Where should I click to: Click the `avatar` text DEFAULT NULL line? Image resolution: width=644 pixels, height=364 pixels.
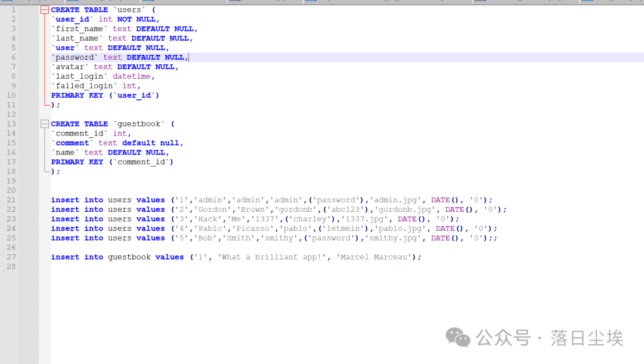[114, 67]
